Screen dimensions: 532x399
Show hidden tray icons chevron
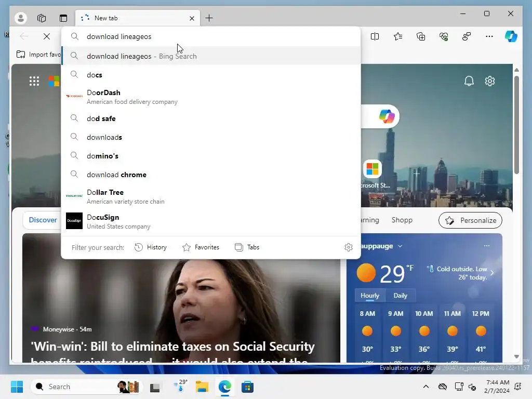coord(426,387)
